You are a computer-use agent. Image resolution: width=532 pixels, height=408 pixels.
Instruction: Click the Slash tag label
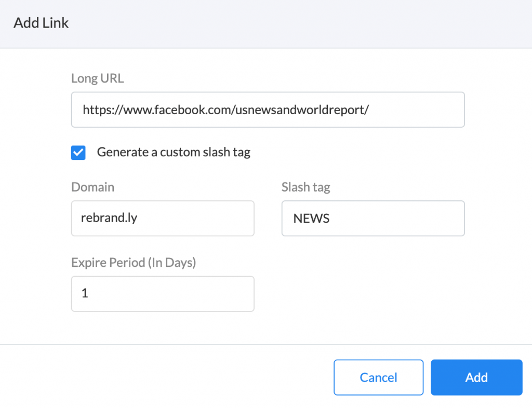tap(305, 187)
